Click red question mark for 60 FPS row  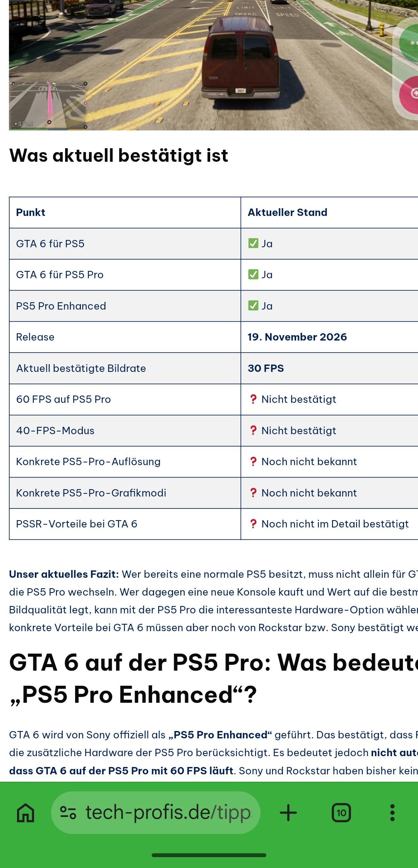tap(254, 399)
